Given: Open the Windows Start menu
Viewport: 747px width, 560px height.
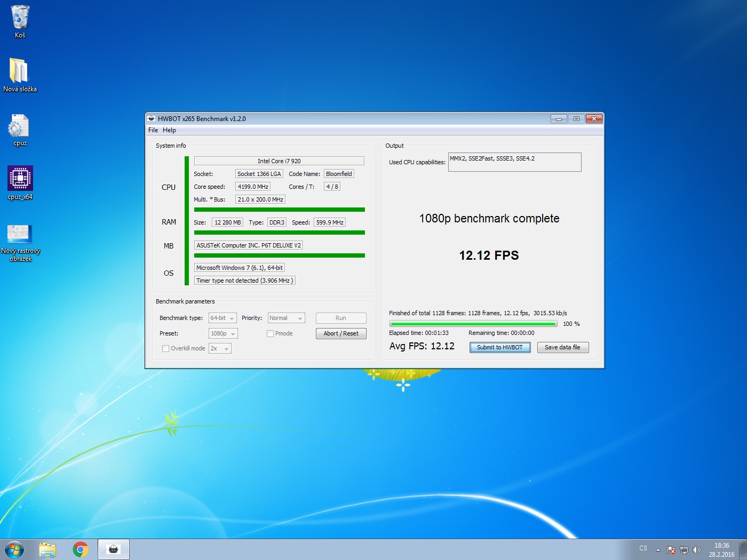Looking at the screenshot, I should point(14,549).
